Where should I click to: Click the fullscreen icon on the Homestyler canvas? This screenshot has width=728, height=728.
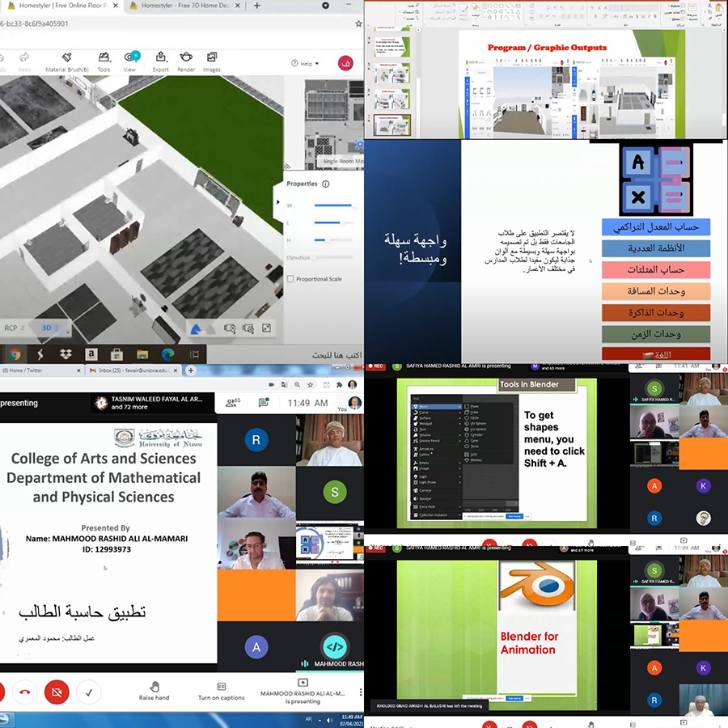266,328
